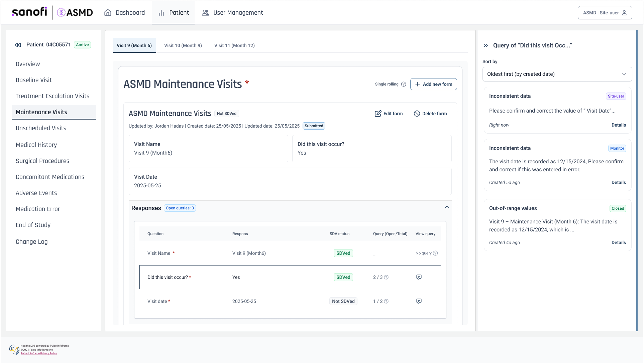Click the Closed badge on Out-of-range values

(x=618, y=208)
